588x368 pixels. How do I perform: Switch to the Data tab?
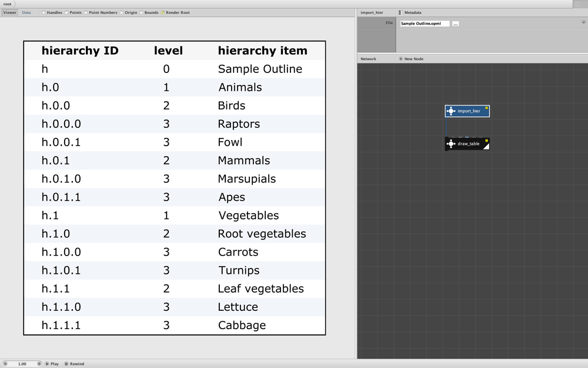coord(26,12)
